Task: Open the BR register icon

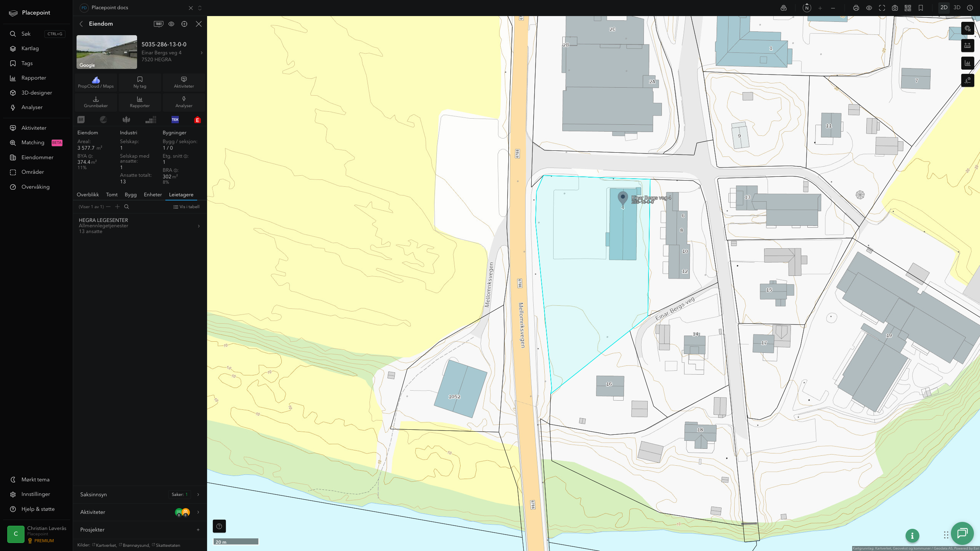Action: pos(81,120)
